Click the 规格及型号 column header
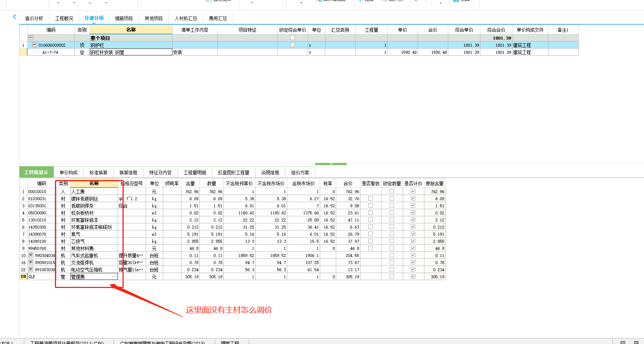644x344 pixels. pos(131,183)
